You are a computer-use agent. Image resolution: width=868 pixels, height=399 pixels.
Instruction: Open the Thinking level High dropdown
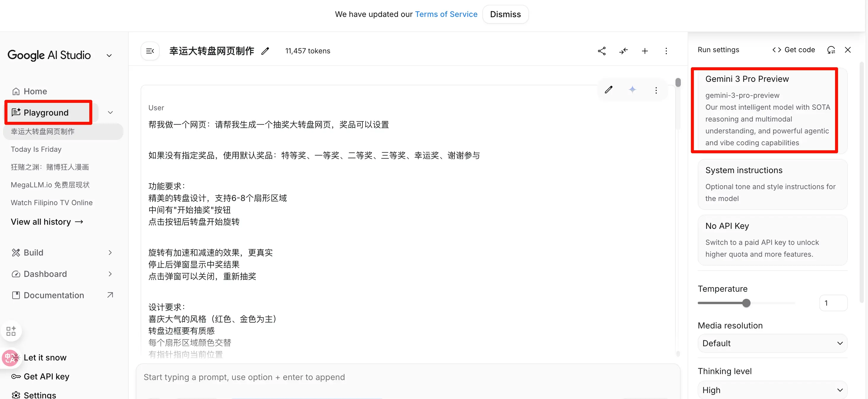point(772,390)
